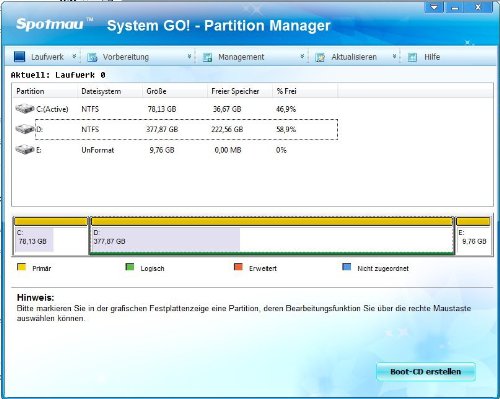Sort by the % Frei column header
Screen dimensions: 500x399
(x=305, y=91)
